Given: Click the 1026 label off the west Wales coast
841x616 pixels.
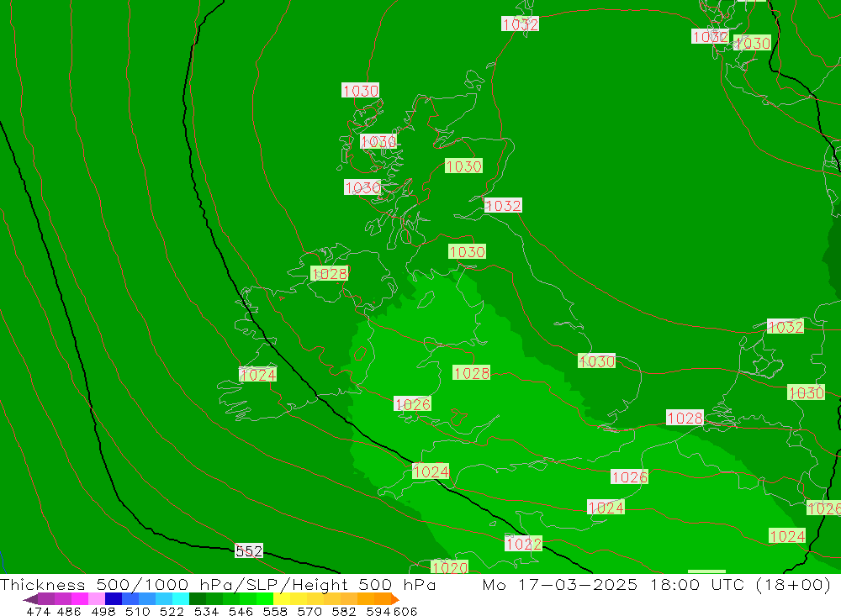Looking at the screenshot, I should click(x=412, y=403).
